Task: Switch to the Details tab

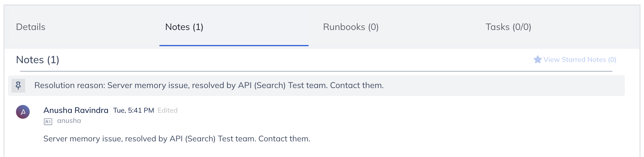Action: 31,27
